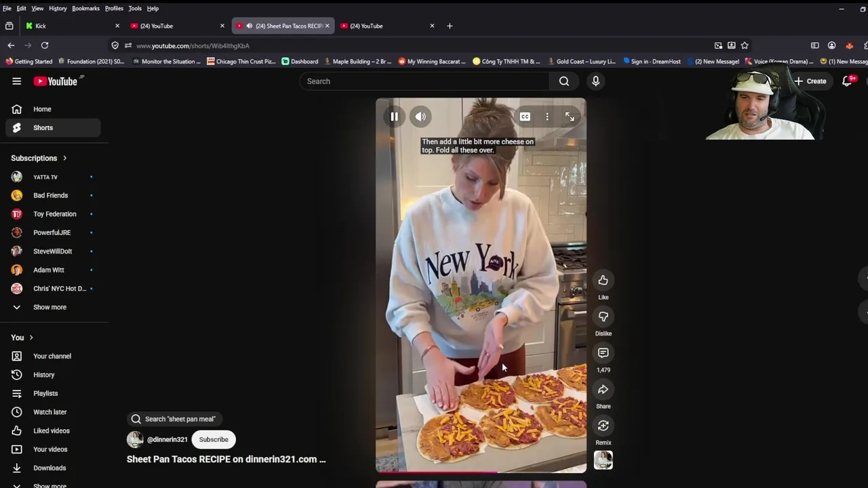Switch to the first (24) YouTube tab
868x488 pixels.
(176, 26)
